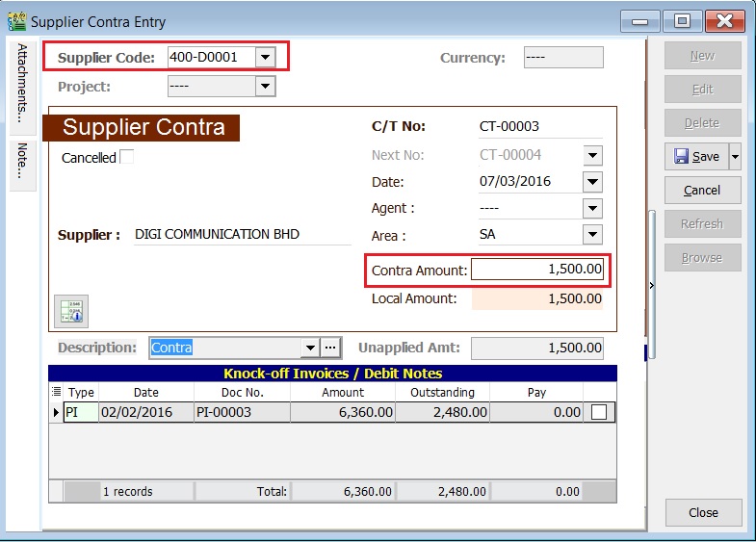This screenshot has width=756, height=542.
Task: Click the C/T No value CT-00003
Action: [x=509, y=127]
